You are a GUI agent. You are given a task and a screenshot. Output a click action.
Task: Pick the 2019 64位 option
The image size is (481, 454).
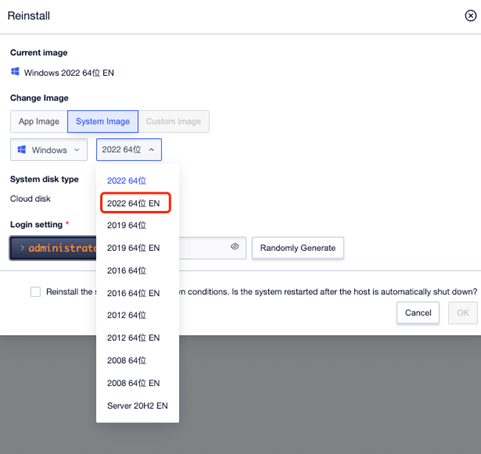pyautogui.click(x=127, y=225)
